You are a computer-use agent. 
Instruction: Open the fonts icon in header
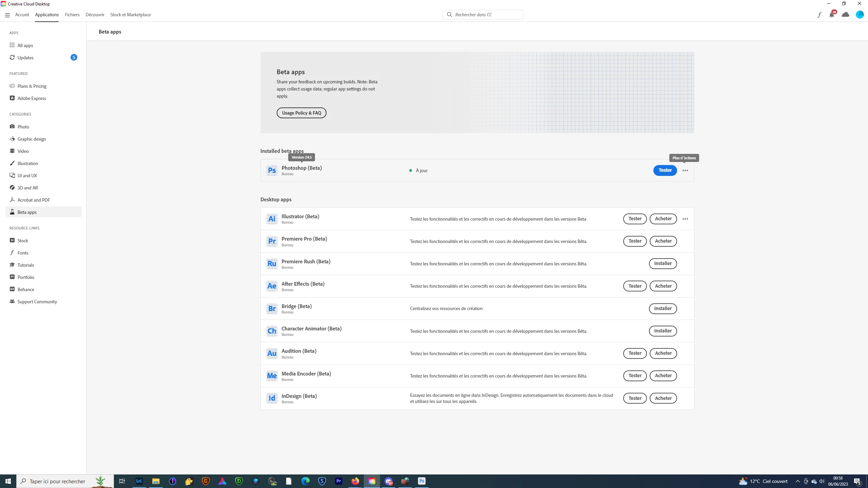[x=819, y=15]
